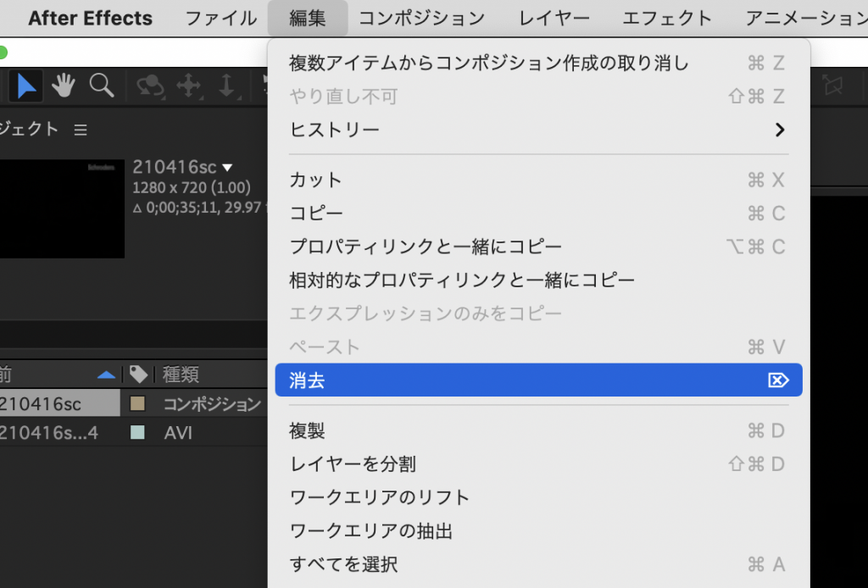Image resolution: width=868 pixels, height=588 pixels.
Task: Open the 210416sc name dropdown arrow
Action: (x=227, y=168)
